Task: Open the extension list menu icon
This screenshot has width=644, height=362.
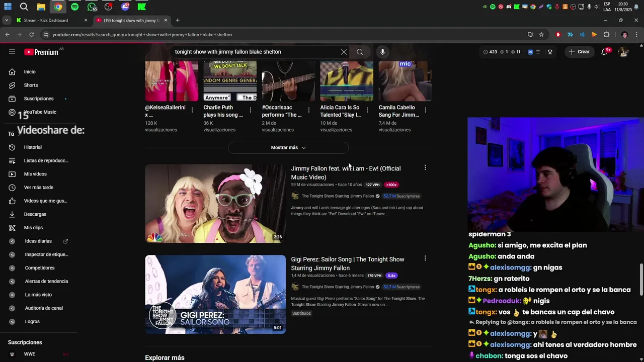Action: [x=538, y=52]
